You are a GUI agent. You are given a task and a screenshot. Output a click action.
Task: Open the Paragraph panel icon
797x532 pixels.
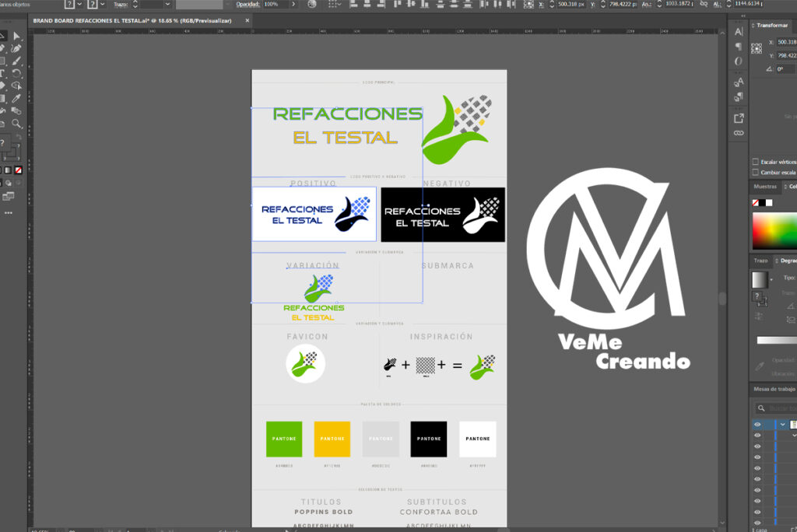pyautogui.click(x=739, y=47)
